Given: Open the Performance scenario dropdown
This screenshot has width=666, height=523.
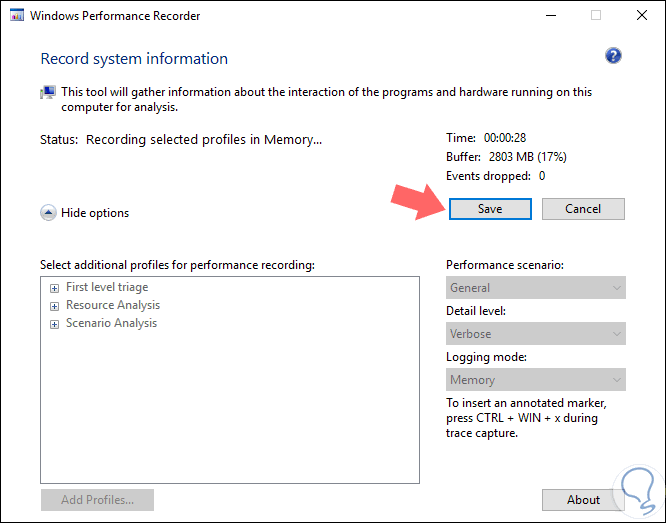Looking at the screenshot, I should coord(535,288).
